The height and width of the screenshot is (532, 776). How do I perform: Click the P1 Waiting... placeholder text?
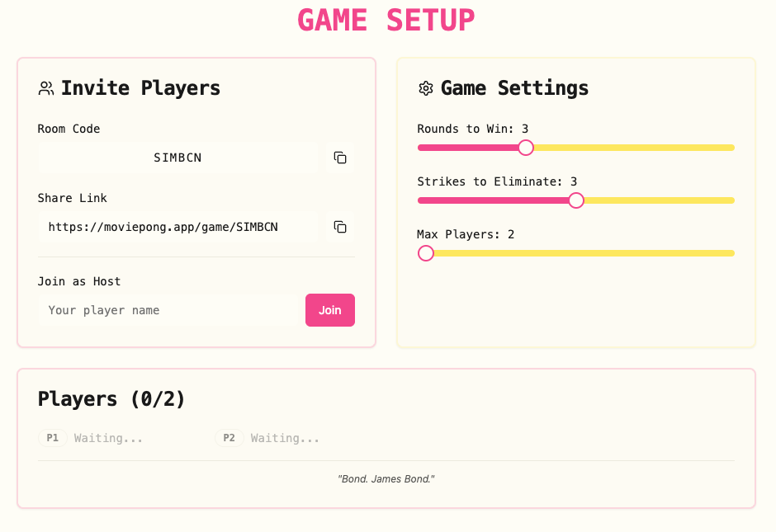click(108, 438)
